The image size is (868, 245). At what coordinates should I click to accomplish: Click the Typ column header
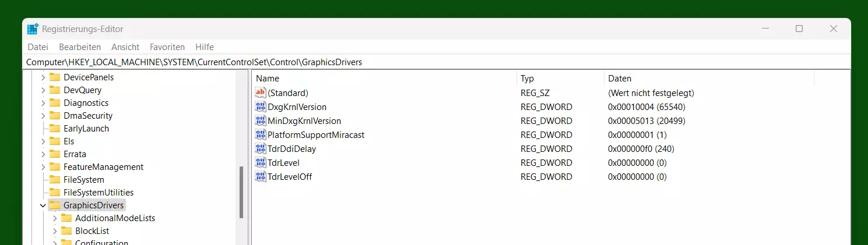(561, 79)
